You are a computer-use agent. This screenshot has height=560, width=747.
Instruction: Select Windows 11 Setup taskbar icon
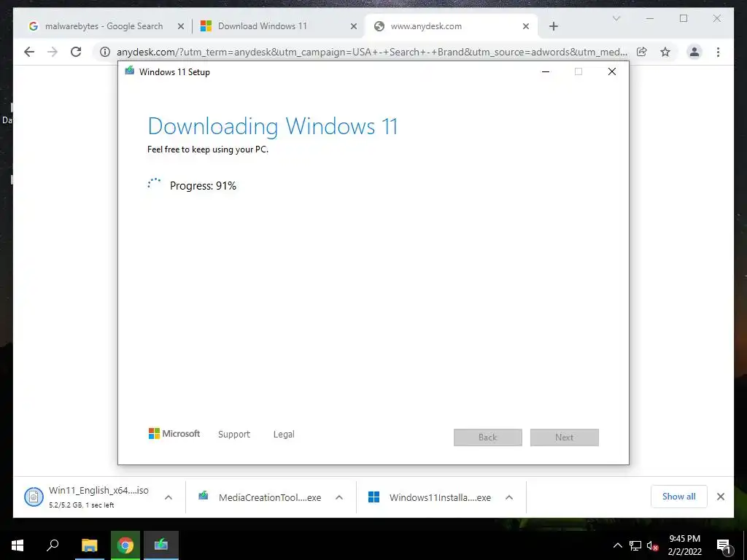pos(161,545)
